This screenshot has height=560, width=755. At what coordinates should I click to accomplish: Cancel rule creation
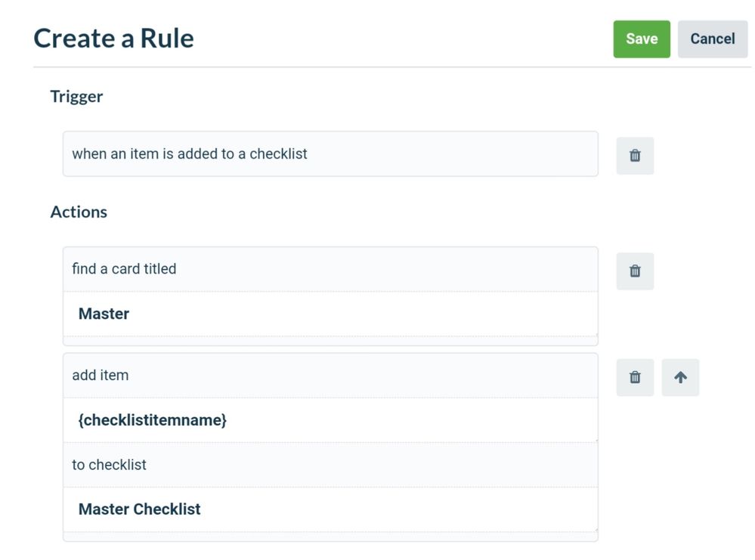tap(712, 39)
